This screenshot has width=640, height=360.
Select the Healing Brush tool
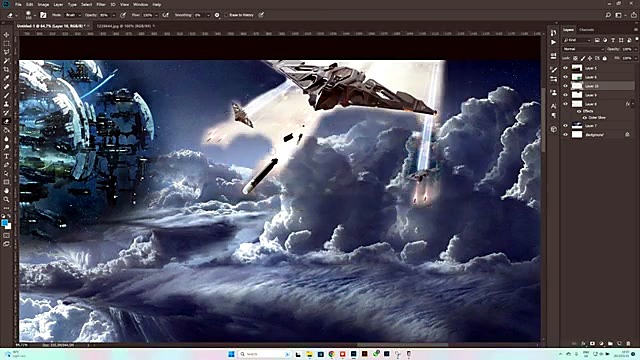tap(7, 87)
